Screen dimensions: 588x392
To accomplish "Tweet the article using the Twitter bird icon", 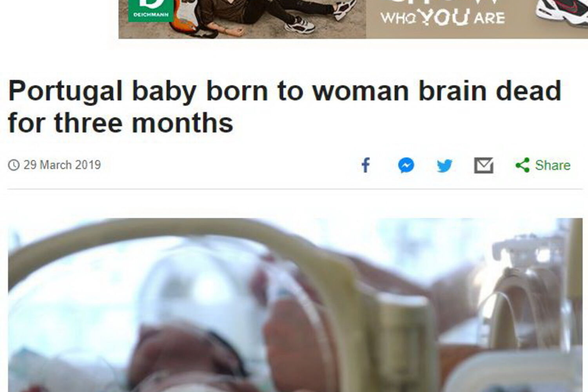I will [445, 165].
